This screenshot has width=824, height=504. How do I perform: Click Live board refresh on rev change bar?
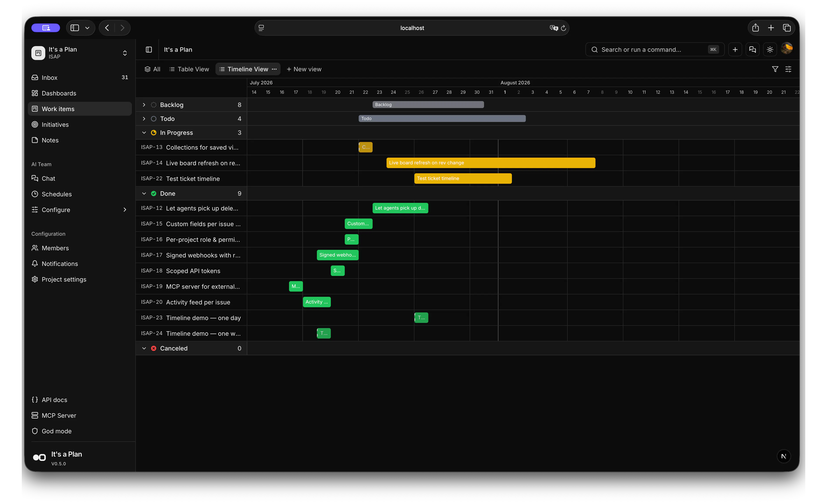[491, 163]
